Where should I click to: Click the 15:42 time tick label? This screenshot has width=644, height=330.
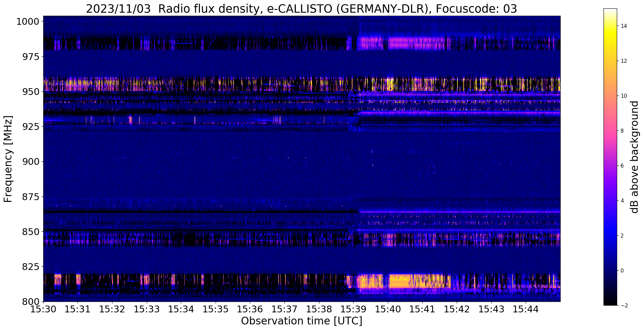pos(457,309)
